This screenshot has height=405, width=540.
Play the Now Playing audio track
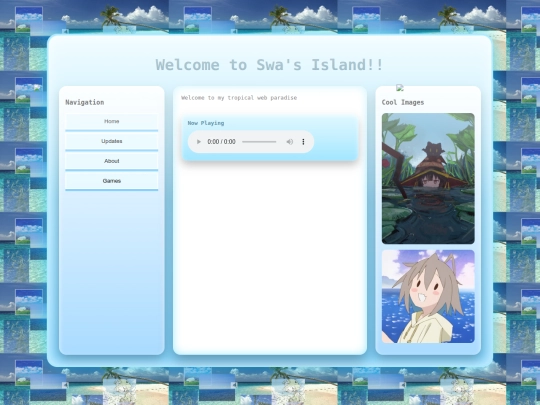click(199, 142)
